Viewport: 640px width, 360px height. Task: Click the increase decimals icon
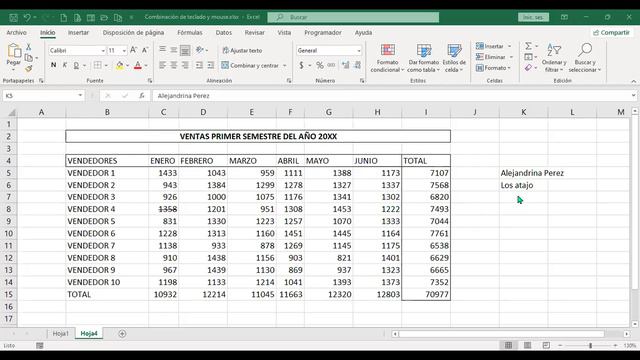346,65
